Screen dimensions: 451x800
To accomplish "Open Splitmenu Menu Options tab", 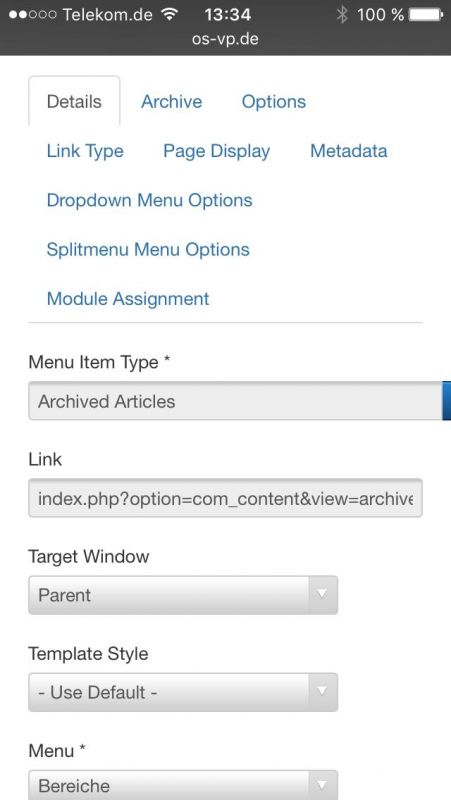I will [x=148, y=249].
